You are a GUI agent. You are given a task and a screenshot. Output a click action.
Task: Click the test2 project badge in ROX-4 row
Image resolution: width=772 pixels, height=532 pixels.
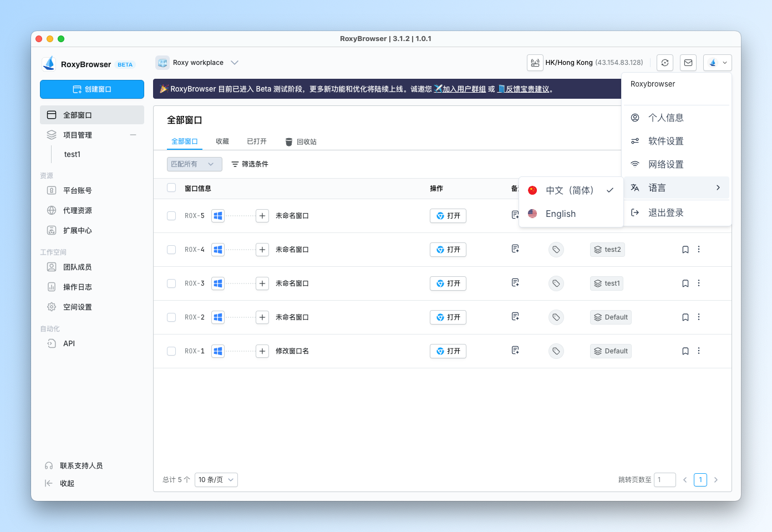[x=608, y=250]
